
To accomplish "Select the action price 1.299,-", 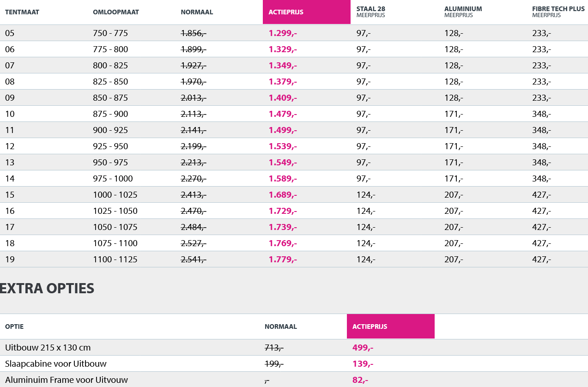I will click(x=283, y=33).
